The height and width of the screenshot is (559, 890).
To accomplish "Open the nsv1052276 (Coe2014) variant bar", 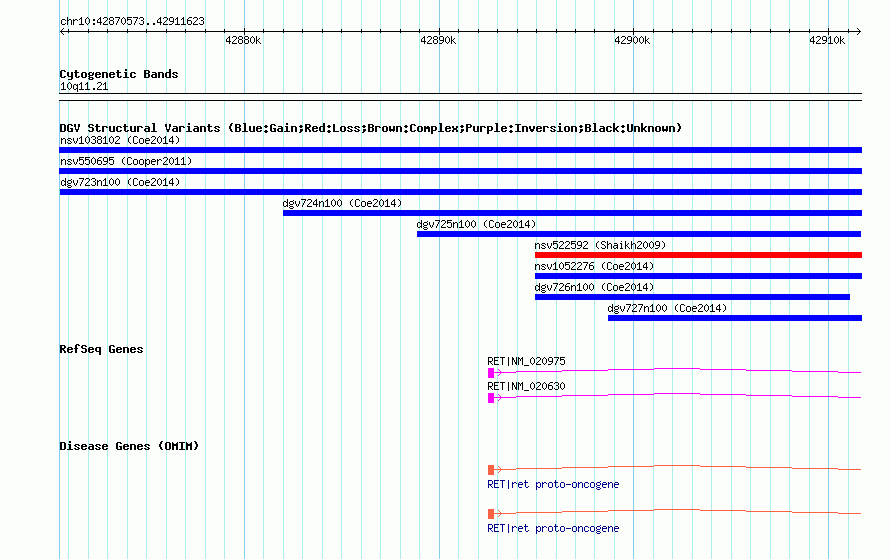I will [x=698, y=276].
